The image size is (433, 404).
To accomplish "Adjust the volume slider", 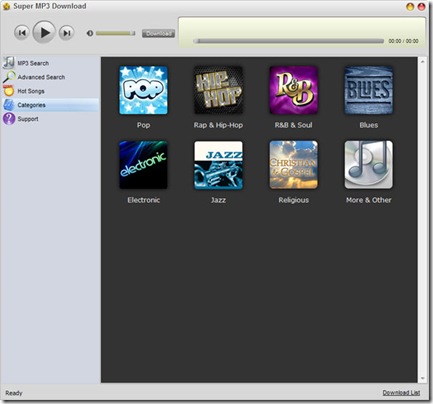I will tap(115, 33).
